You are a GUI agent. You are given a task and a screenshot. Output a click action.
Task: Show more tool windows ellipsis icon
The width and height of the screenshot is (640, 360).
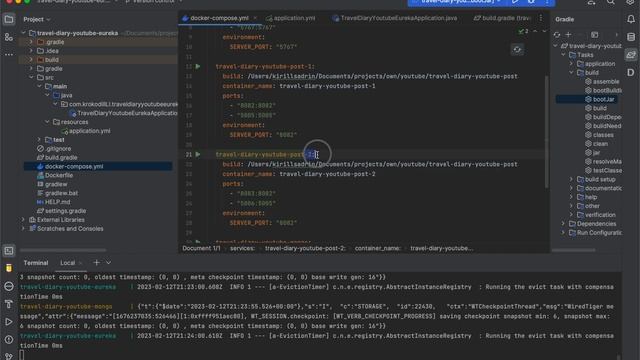pos(9,54)
